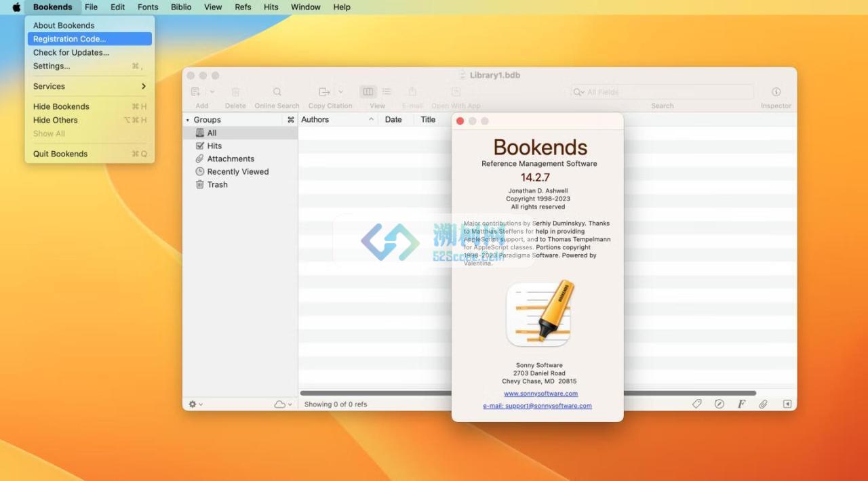Expand the Services submenu
Viewport: 868px width, 481px height.
(90, 86)
